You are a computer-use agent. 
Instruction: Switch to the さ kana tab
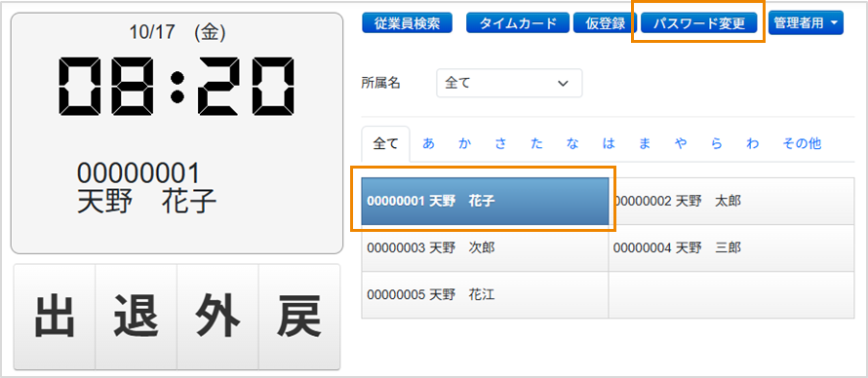500,143
